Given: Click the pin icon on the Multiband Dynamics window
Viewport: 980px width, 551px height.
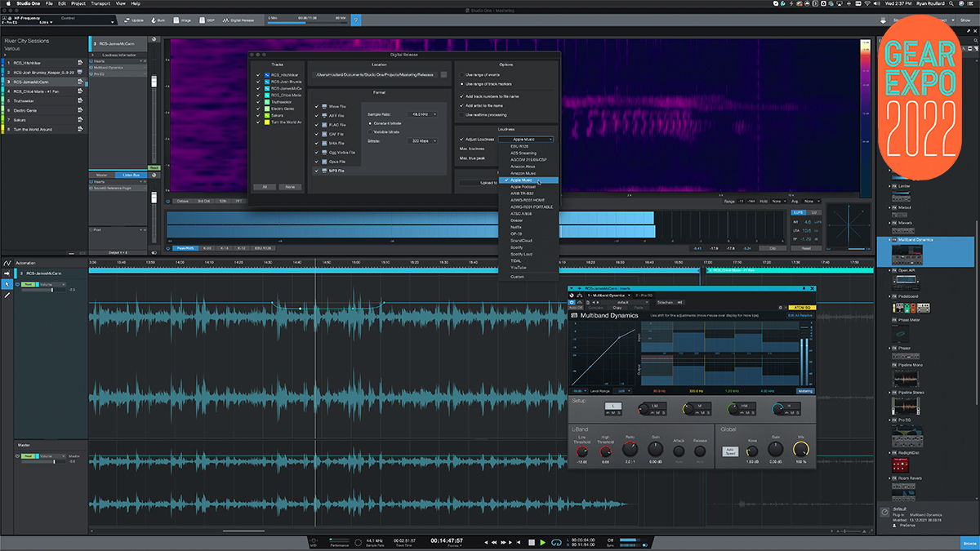Looking at the screenshot, I should tap(804, 288).
